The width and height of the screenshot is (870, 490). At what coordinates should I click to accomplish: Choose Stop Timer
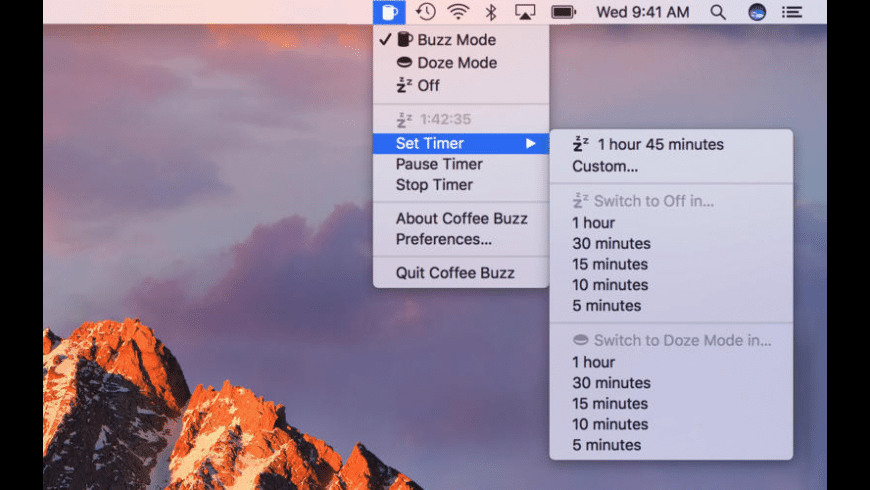coord(461,185)
